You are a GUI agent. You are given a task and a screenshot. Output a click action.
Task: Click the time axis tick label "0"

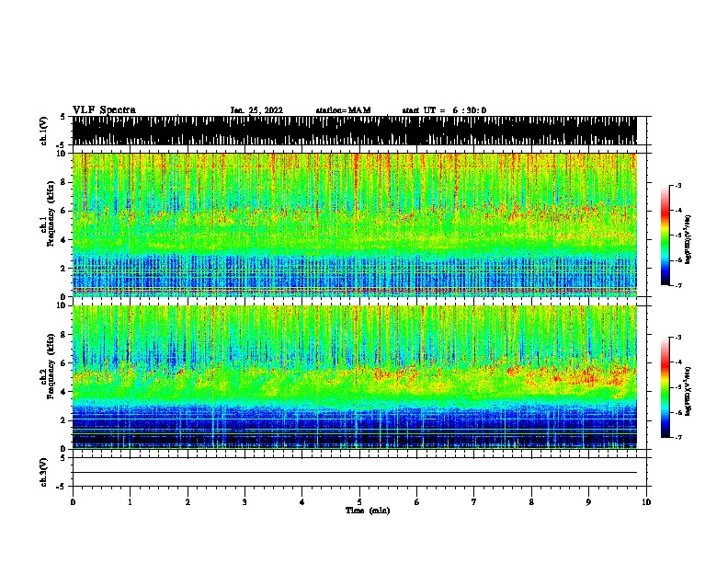coord(73,502)
